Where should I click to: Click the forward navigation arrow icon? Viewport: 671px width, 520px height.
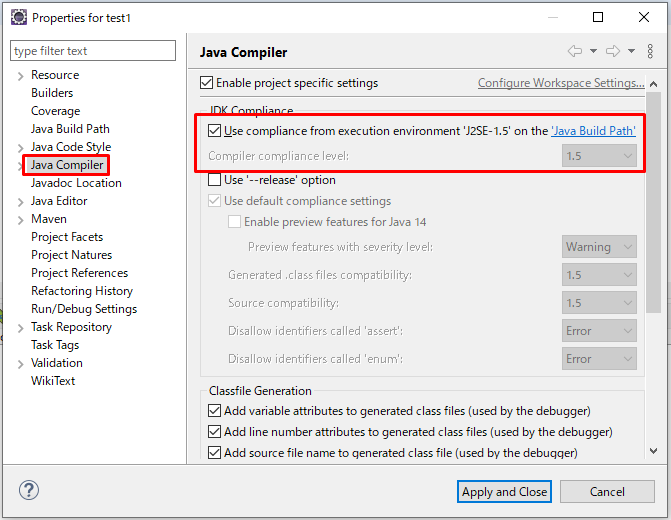(613, 51)
